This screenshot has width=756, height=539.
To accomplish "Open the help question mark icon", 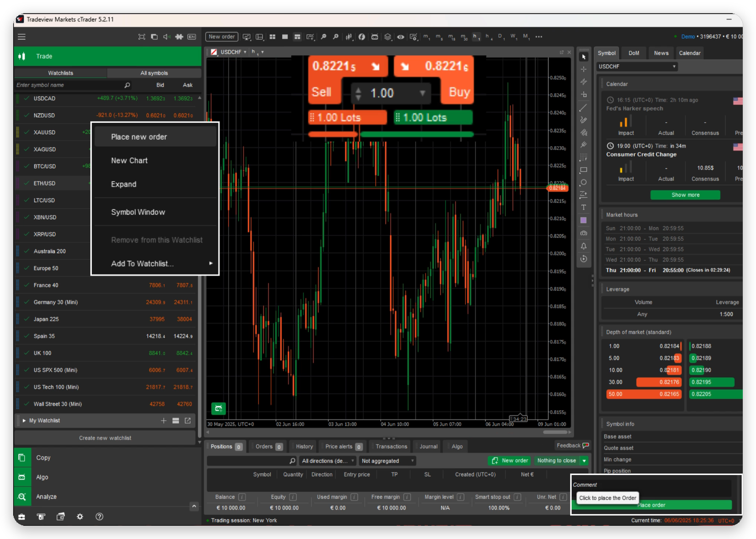I will (100, 517).
